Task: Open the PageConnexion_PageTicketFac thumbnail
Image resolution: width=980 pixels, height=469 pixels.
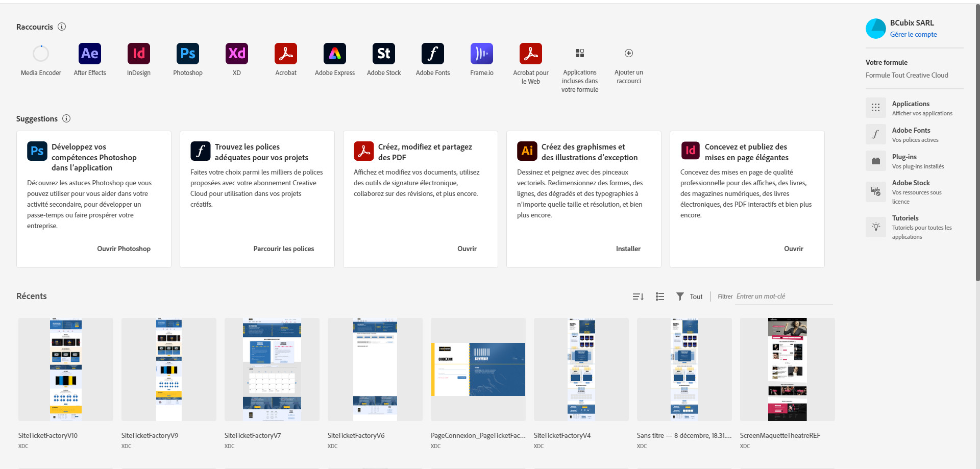Action: 478,369
